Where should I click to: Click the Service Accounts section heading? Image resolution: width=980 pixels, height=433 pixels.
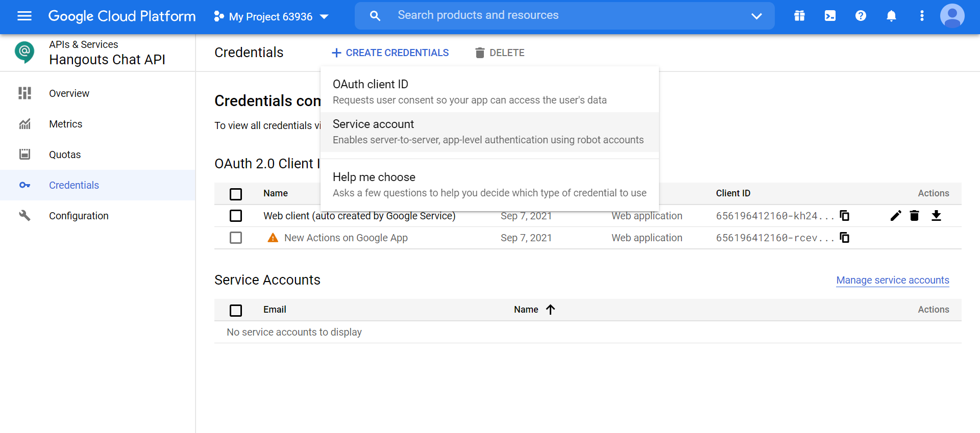pyautogui.click(x=267, y=280)
